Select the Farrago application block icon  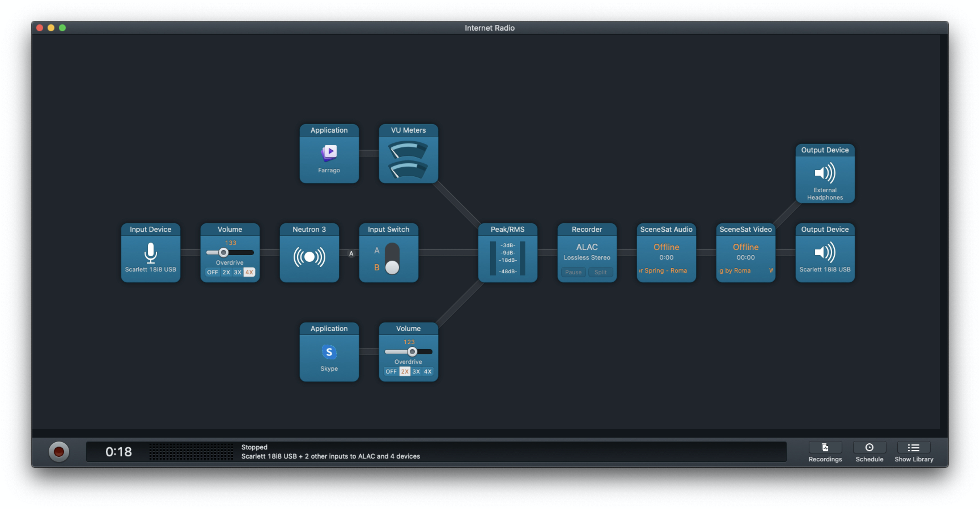pos(329,153)
